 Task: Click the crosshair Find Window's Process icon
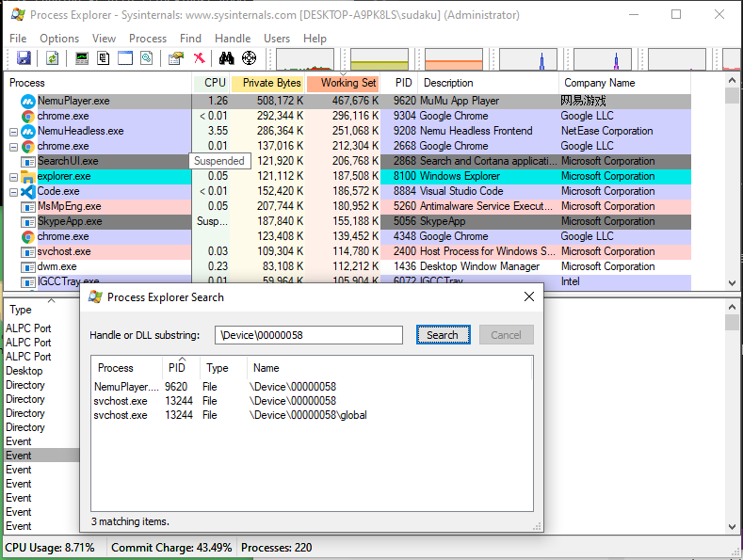point(249,58)
